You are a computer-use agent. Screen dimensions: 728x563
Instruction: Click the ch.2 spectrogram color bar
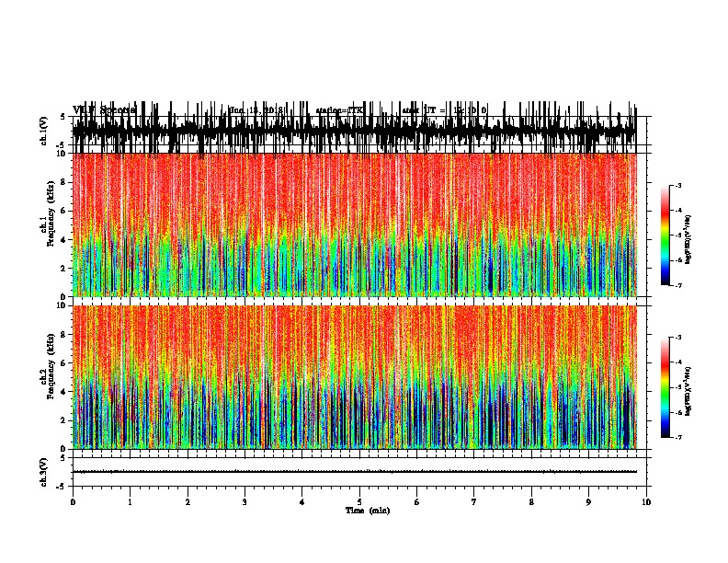(665, 387)
